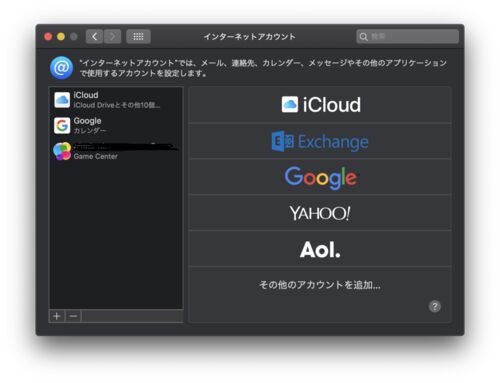This screenshot has height=383, width=500.
Task: Click the blue @ Internet Accounts icon
Action: 61,68
